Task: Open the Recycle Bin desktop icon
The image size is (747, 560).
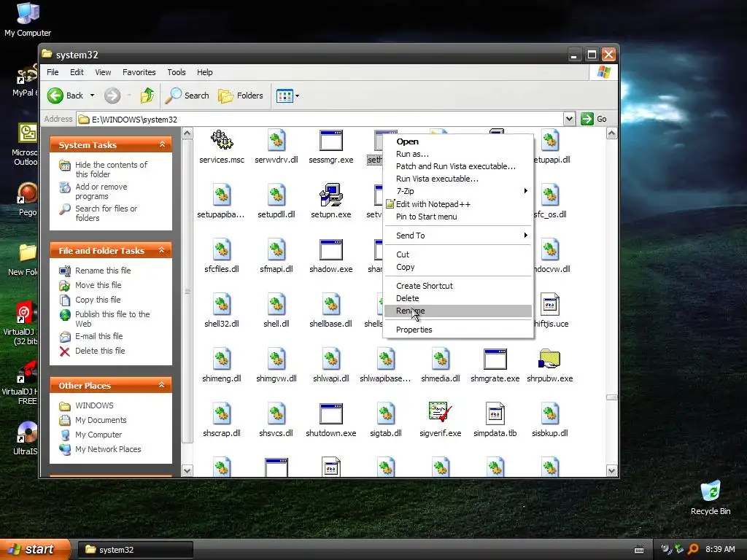Action: click(711, 497)
